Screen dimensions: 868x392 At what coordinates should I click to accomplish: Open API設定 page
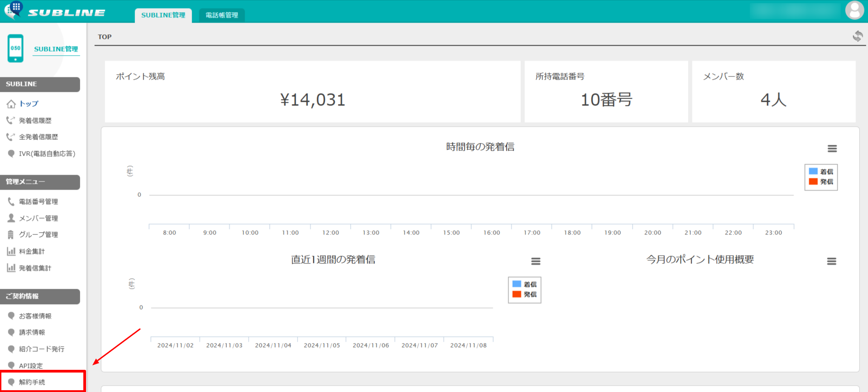point(31,366)
